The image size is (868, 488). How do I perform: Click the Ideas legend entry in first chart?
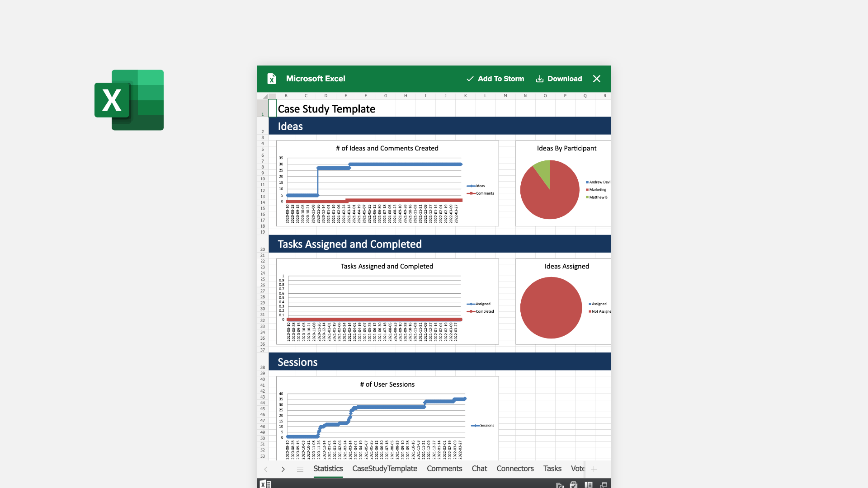[476, 186]
